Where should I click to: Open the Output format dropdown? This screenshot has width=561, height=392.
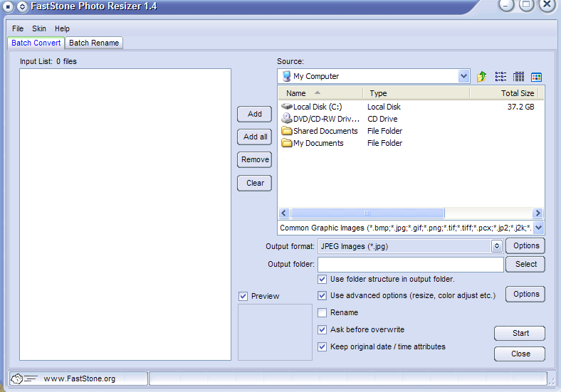(x=497, y=246)
